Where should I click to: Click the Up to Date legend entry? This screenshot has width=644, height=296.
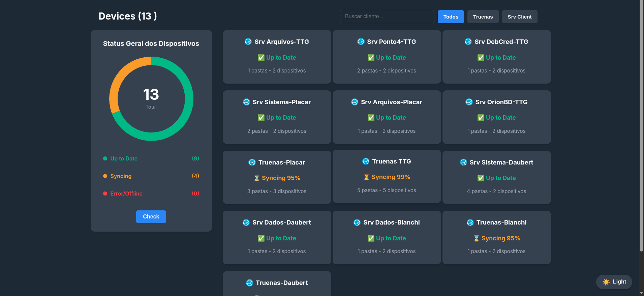(124, 159)
